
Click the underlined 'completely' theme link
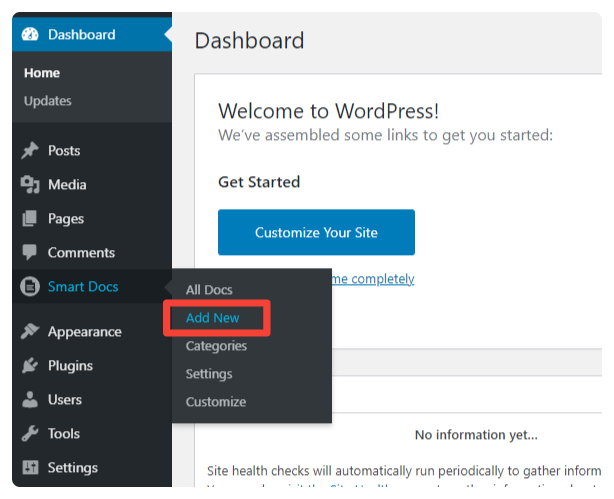point(383,279)
